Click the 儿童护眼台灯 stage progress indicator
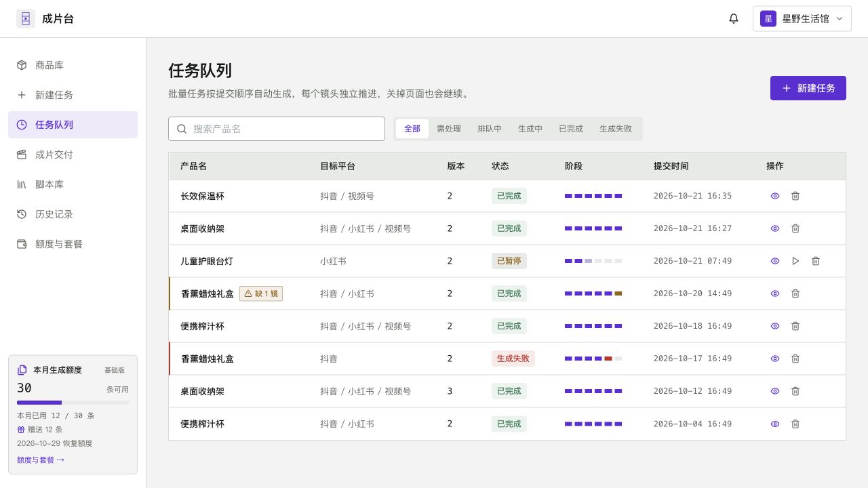This screenshot has height=488, width=868. [x=593, y=261]
